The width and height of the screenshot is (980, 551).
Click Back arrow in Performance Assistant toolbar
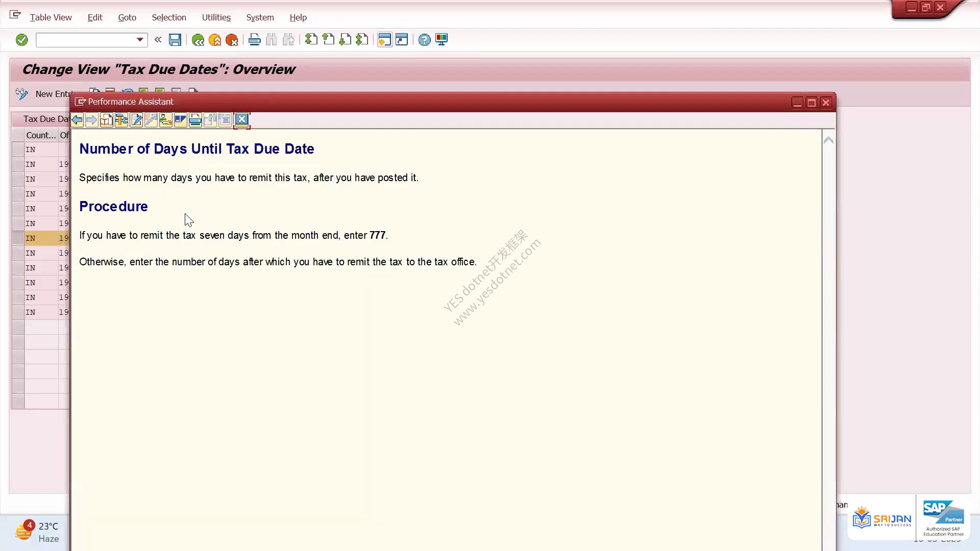(x=77, y=120)
